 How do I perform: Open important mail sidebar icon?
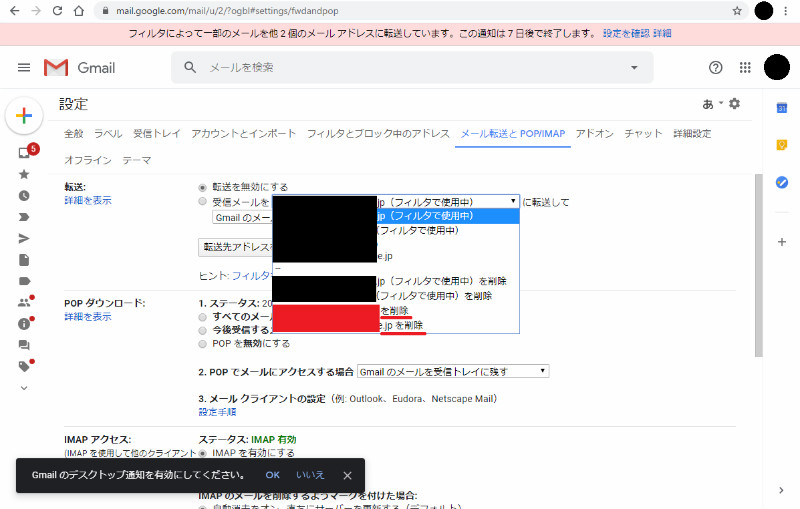[24, 217]
